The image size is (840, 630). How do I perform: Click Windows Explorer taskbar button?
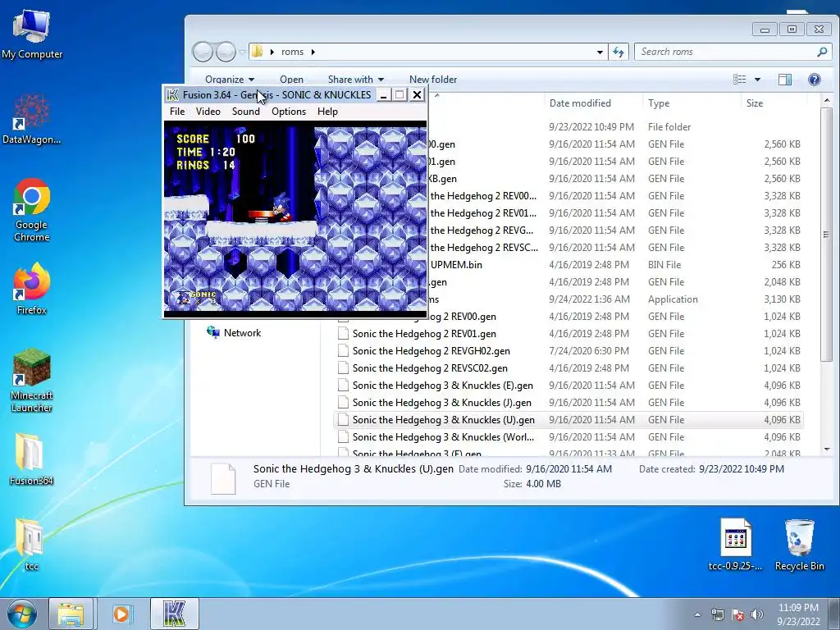[71, 614]
